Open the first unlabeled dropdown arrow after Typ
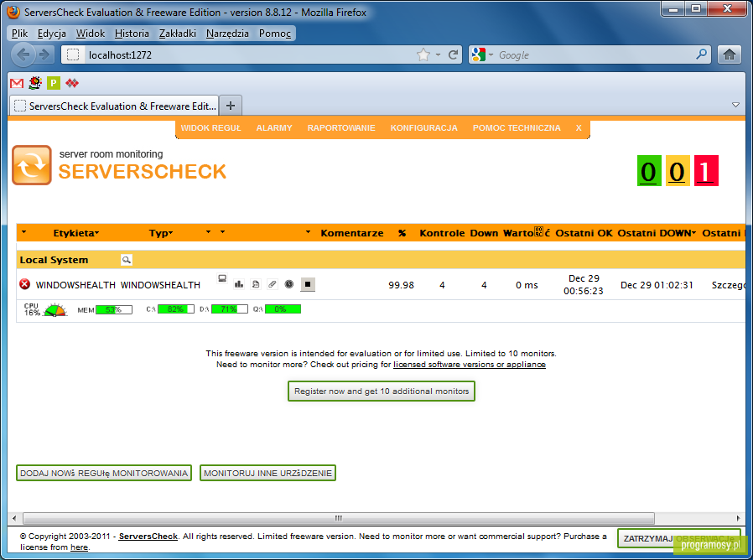The image size is (753, 560). (x=209, y=232)
